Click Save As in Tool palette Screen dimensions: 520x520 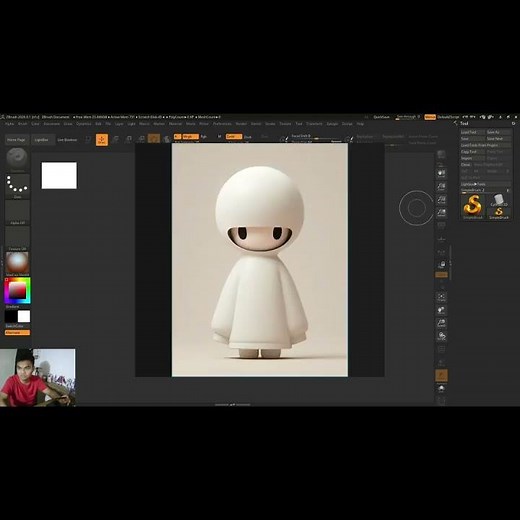498,132
